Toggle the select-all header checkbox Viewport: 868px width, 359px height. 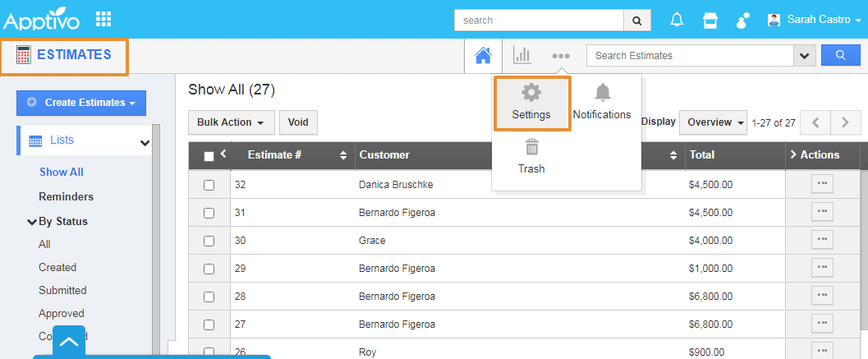click(209, 156)
